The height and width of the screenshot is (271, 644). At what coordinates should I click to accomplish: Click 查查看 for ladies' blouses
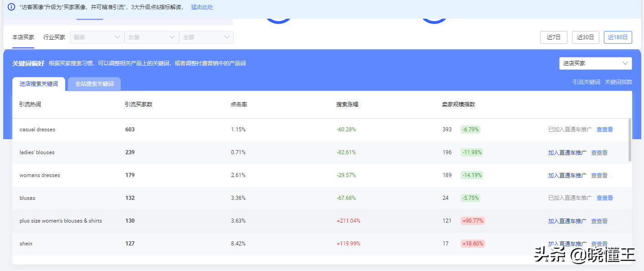pyautogui.click(x=599, y=152)
